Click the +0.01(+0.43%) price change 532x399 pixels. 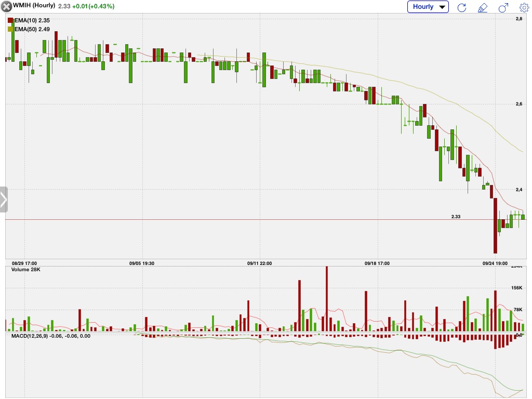(94, 6)
